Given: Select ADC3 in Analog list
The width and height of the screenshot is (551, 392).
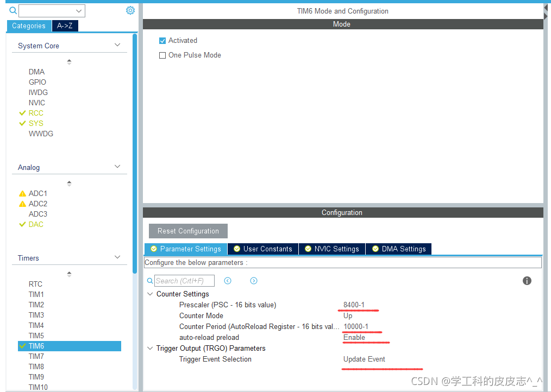Looking at the screenshot, I should point(38,214).
